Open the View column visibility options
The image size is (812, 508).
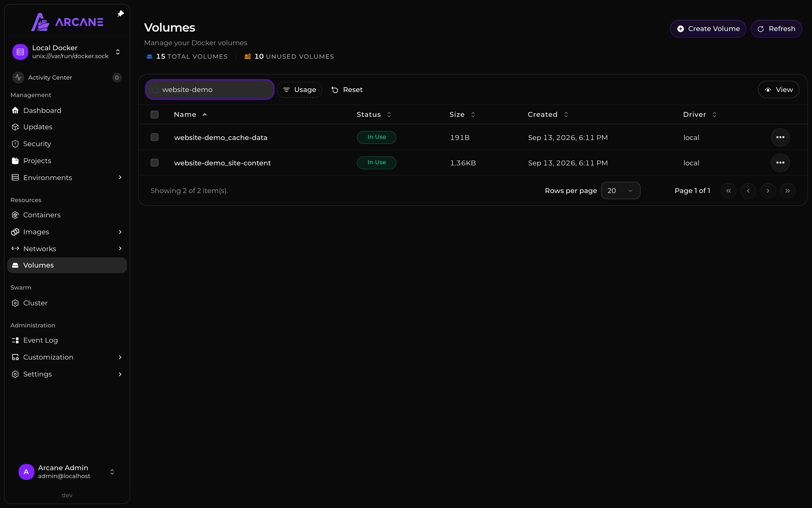pyautogui.click(x=778, y=90)
